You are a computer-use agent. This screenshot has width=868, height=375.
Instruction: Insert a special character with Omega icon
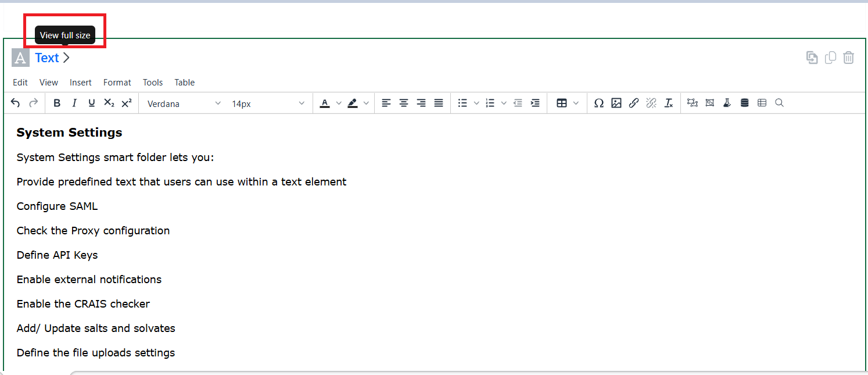[598, 103]
